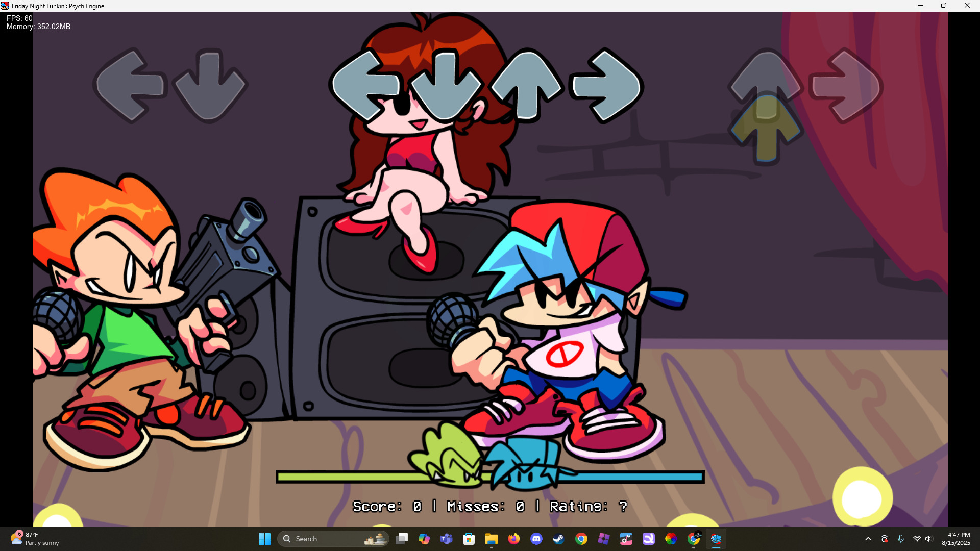The width and height of the screenshot is (980, 551).
Task: Open the weather widget showing 87°F
Action: point(36,539)
